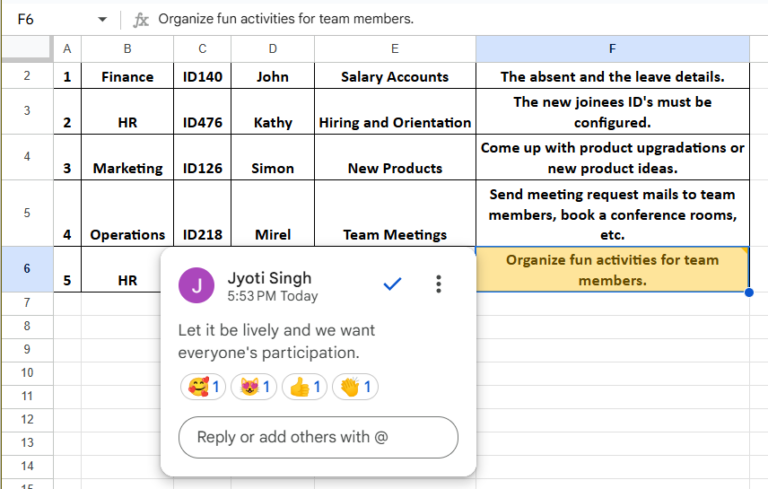
Task: Select column A header
Action: coord(68,49)
